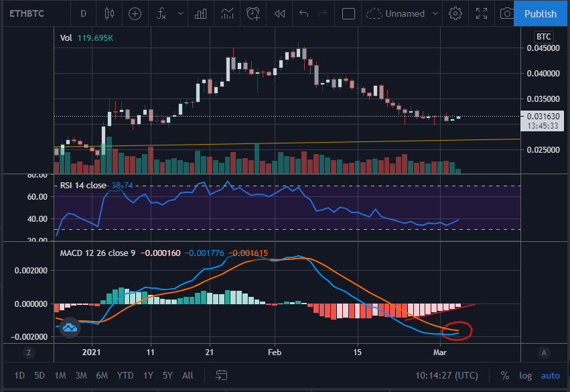The image size is (570, 392).
Task: Set range to 1M
Action: [x=60, y=375]
